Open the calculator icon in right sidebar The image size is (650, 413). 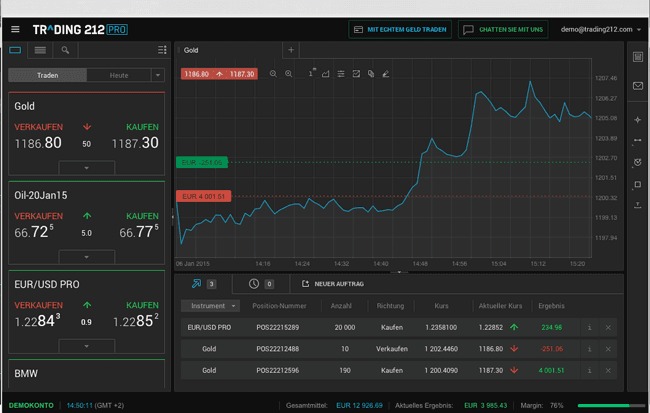click(x=638, y=57)
